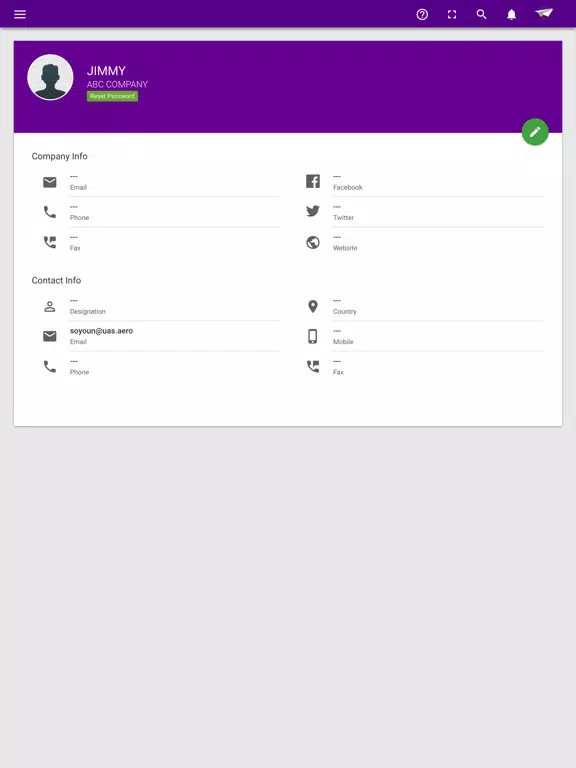Click the paper plane logo icon
Screen dimensions: 576x768
544,13
